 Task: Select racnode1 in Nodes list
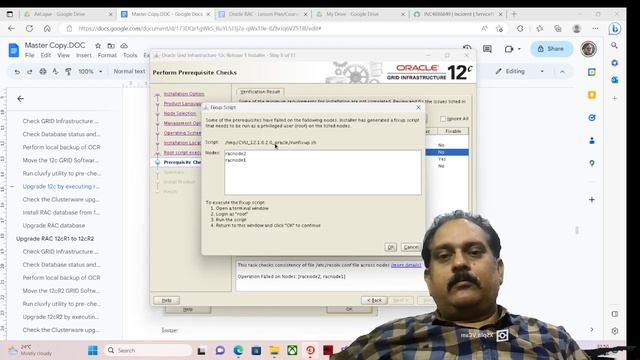point(236,160)
